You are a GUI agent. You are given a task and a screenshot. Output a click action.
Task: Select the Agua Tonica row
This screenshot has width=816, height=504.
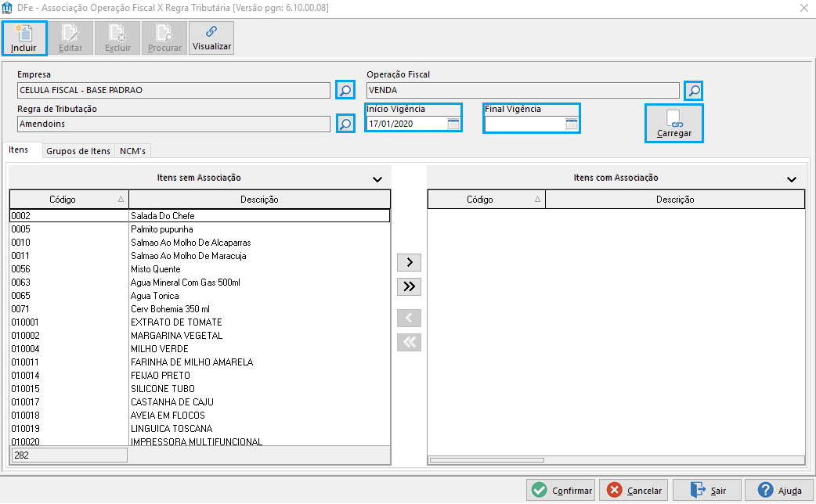click(200, 295)
